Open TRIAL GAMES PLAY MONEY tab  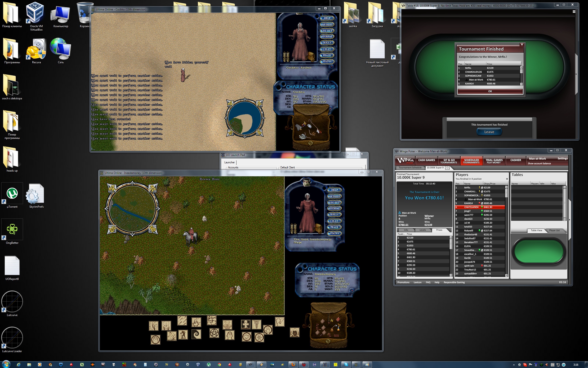494,161
